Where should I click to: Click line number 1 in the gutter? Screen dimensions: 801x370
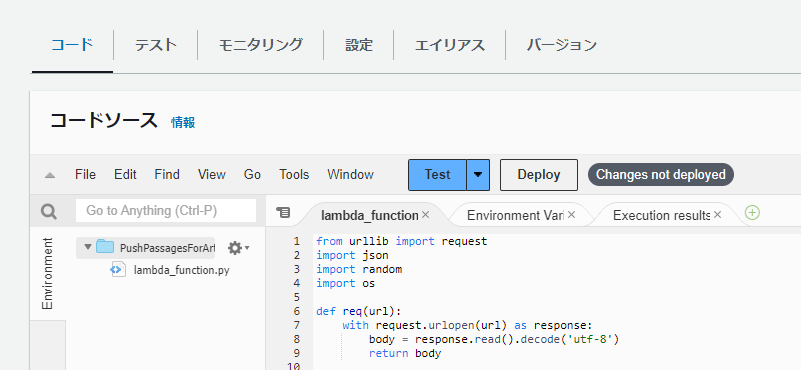click(297, 241)
